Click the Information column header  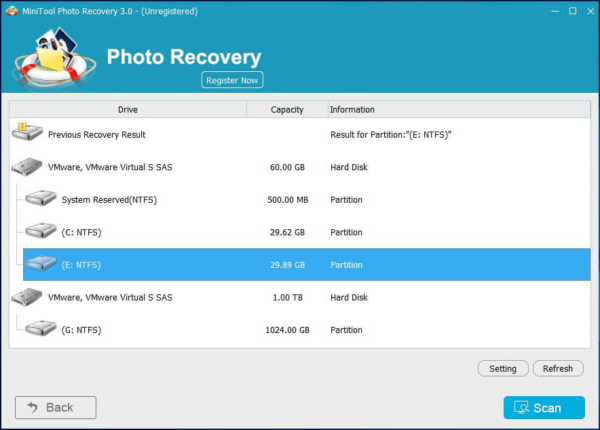tap(459, 109)
